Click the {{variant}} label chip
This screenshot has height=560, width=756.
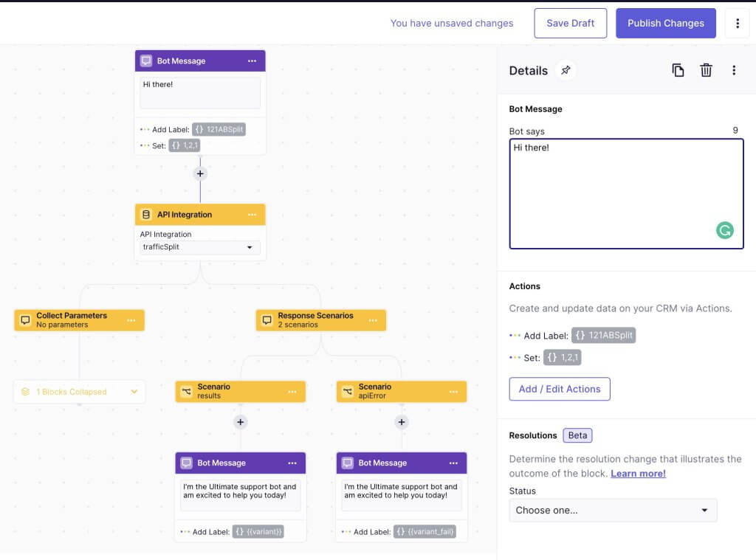tap(258, 531)
